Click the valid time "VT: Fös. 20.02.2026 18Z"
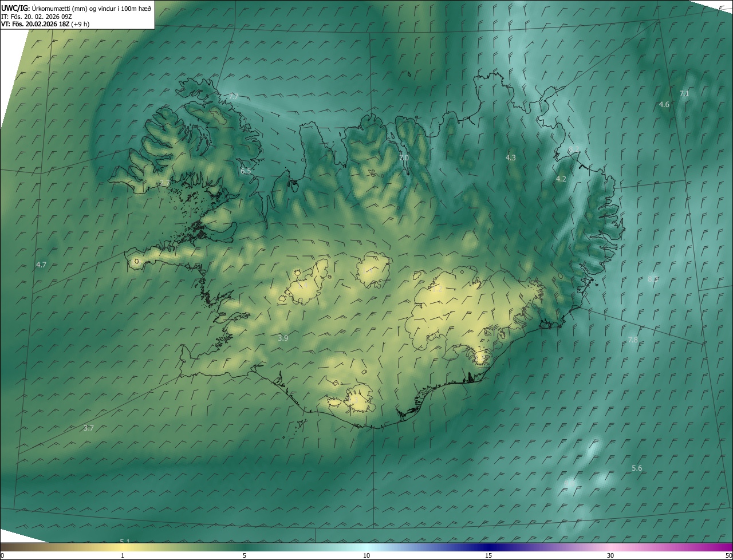This screenshot has width=733, height=560. [x=36, y=24]
